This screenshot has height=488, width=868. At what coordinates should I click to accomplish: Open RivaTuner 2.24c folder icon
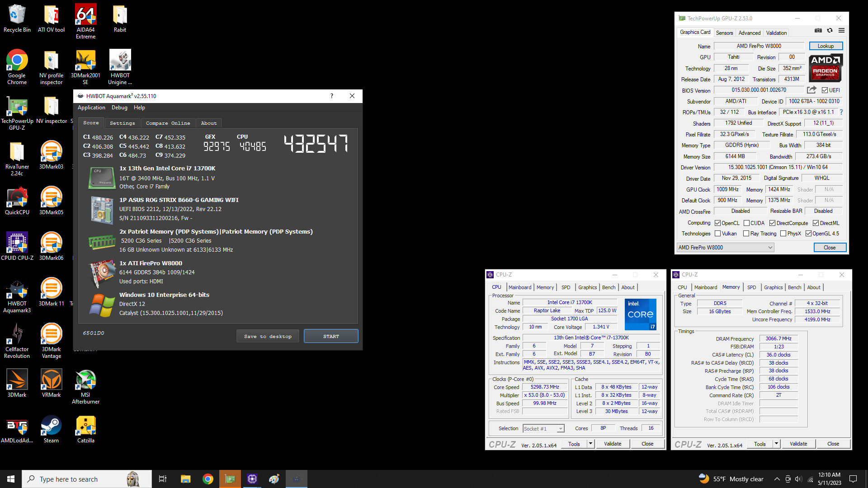[17, 158]
